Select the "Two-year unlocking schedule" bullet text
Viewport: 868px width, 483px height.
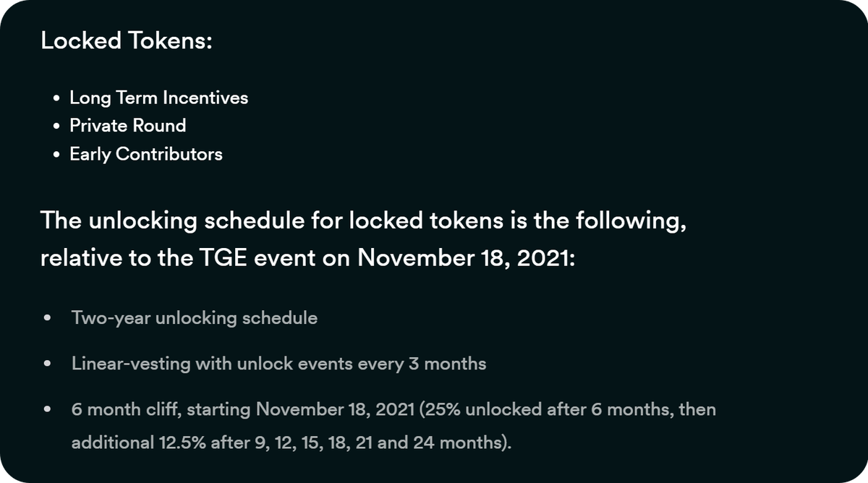(194, 318)
